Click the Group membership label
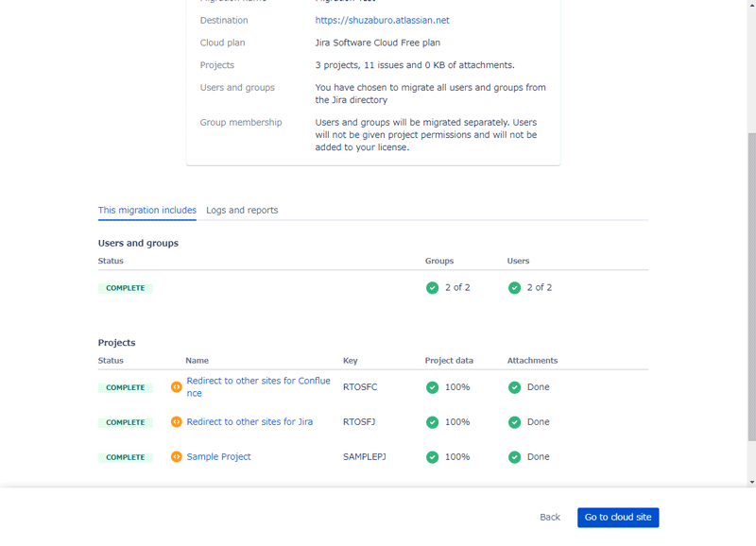 click(x=241, y=123)
